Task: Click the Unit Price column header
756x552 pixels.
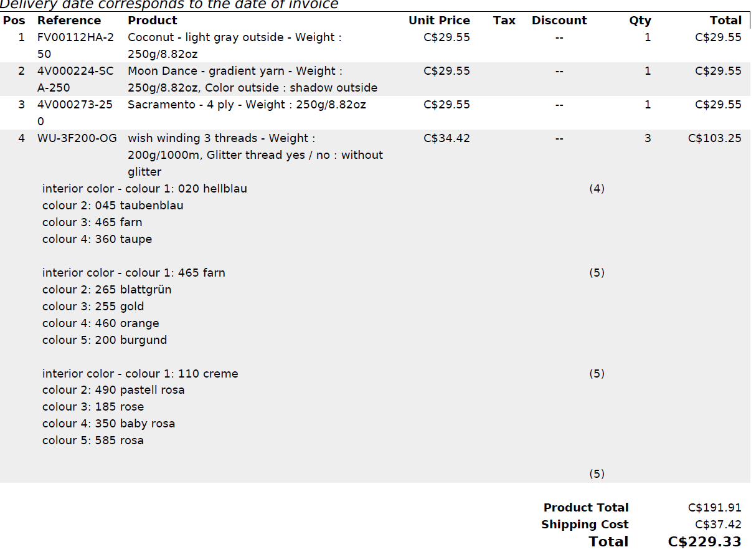Action: coord(439,21)
